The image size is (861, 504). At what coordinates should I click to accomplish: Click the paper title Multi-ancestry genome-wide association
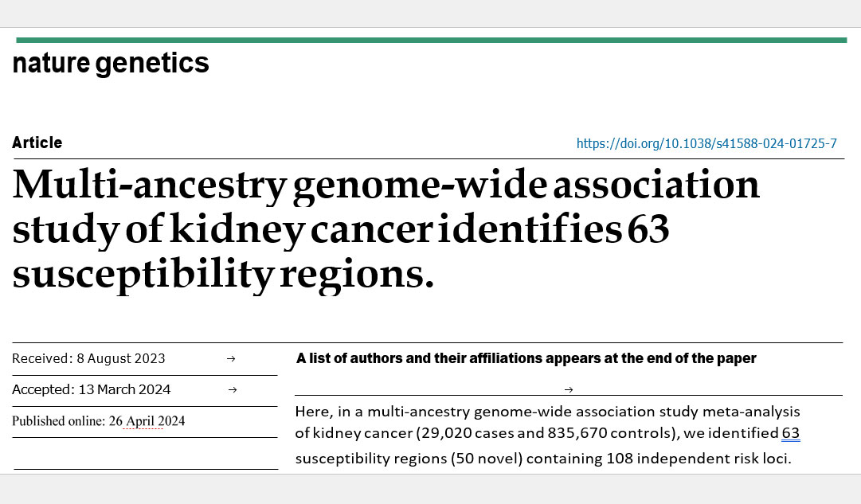point(385,185)
